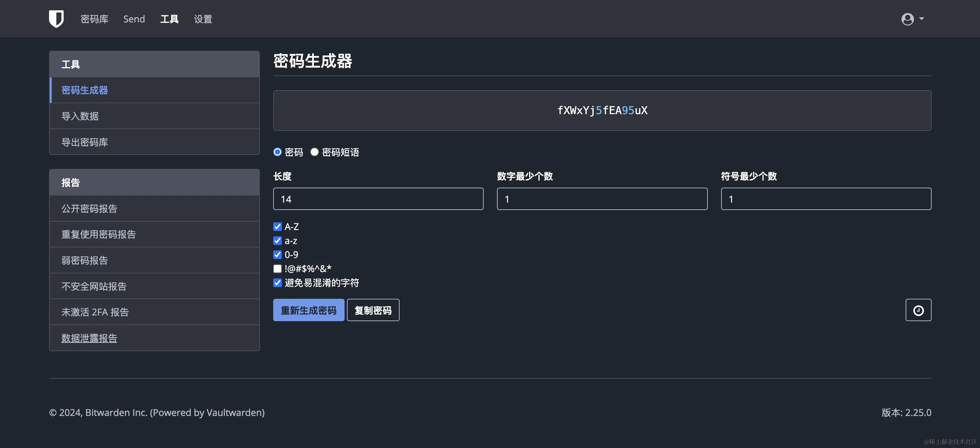980x448 pixels.
Task: Focus the 数字最少个数 input field
Action: [602, 199]
